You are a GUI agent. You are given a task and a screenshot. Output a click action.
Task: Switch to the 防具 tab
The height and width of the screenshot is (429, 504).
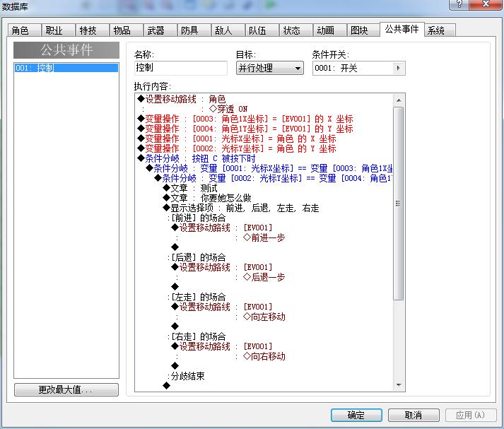point(194,30)
